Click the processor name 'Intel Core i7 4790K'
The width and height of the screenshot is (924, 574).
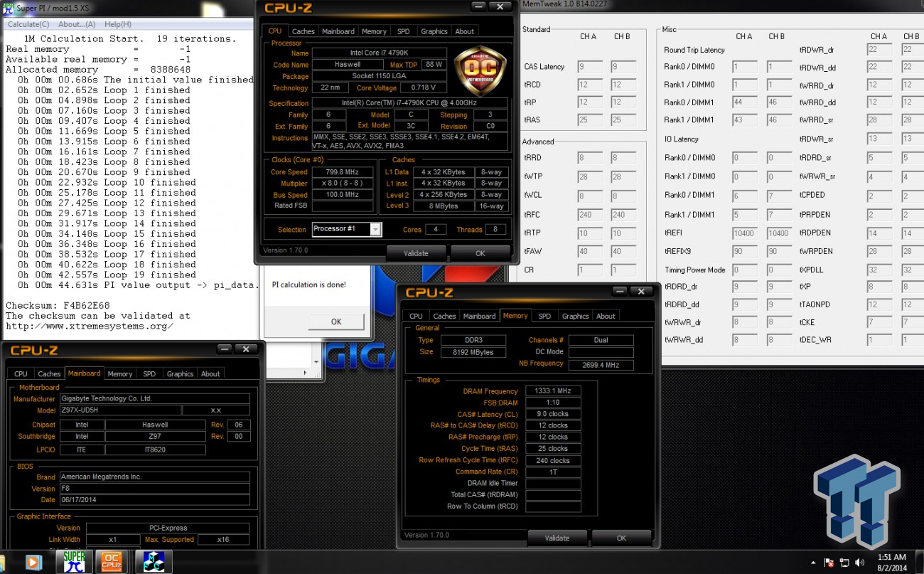click(379, 53)
